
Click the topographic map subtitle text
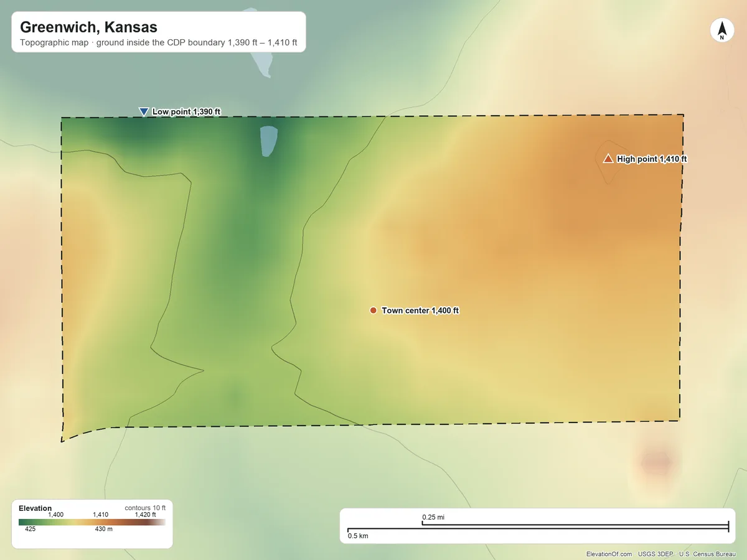tap(158, 43)
